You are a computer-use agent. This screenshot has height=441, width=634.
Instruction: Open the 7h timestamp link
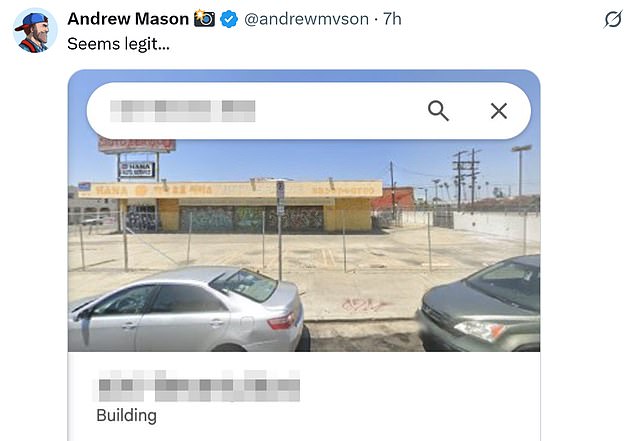tap(392, 19)
